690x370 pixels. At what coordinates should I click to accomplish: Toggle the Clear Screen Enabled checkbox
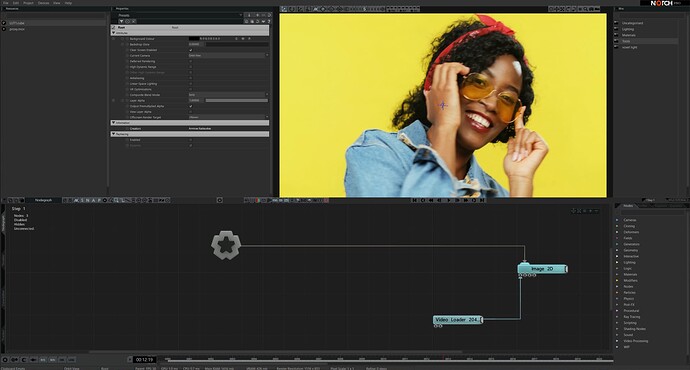[x=191, y=50]
